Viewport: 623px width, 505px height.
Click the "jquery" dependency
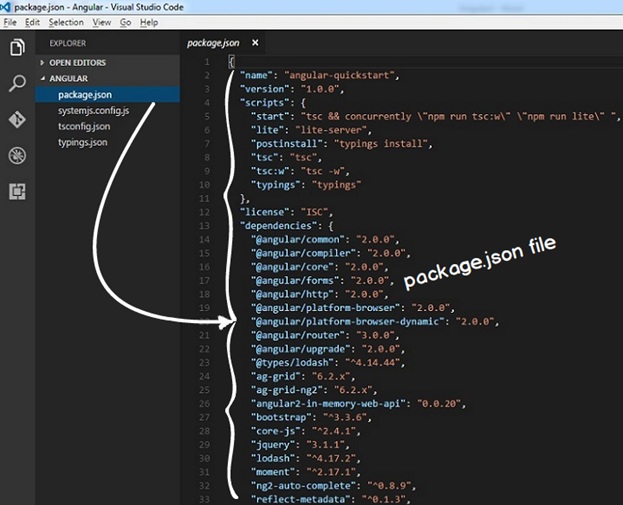tap(273, 445)
